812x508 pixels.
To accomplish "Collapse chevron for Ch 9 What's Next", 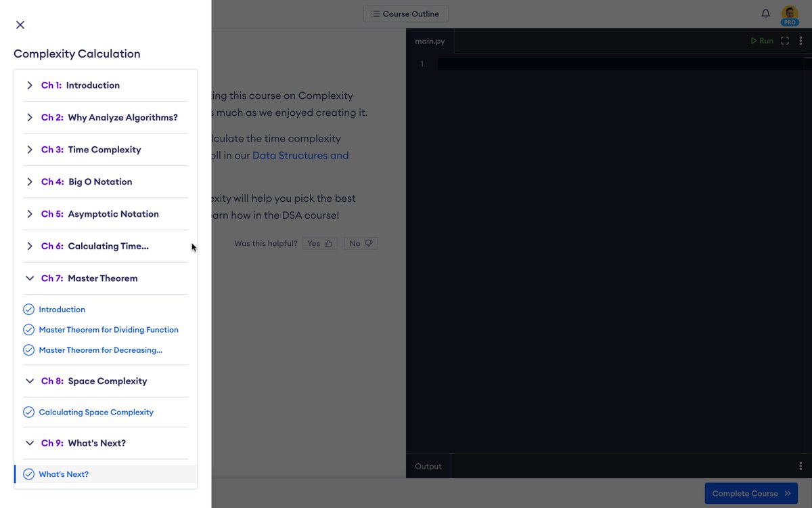I will pos(30,443).
